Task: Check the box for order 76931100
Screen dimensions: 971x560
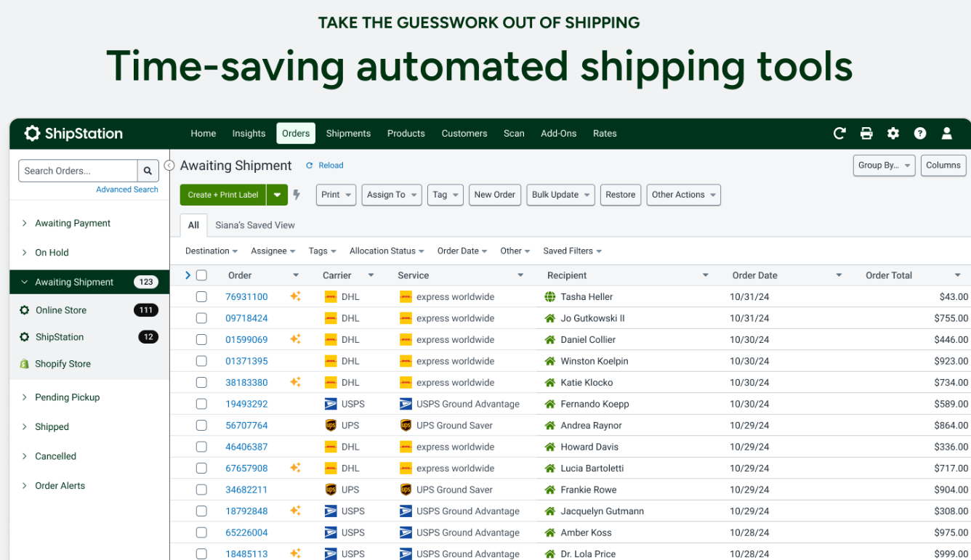Action: [201, 296]
